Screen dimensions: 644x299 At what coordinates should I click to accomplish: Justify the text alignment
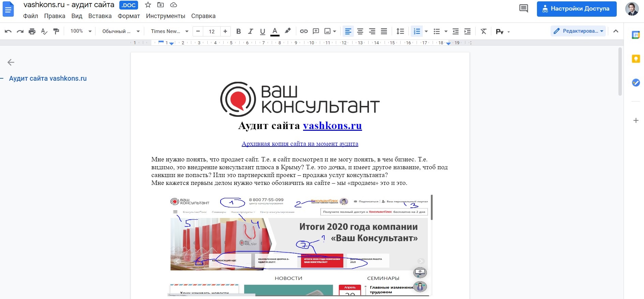click(x=384, y=31)
